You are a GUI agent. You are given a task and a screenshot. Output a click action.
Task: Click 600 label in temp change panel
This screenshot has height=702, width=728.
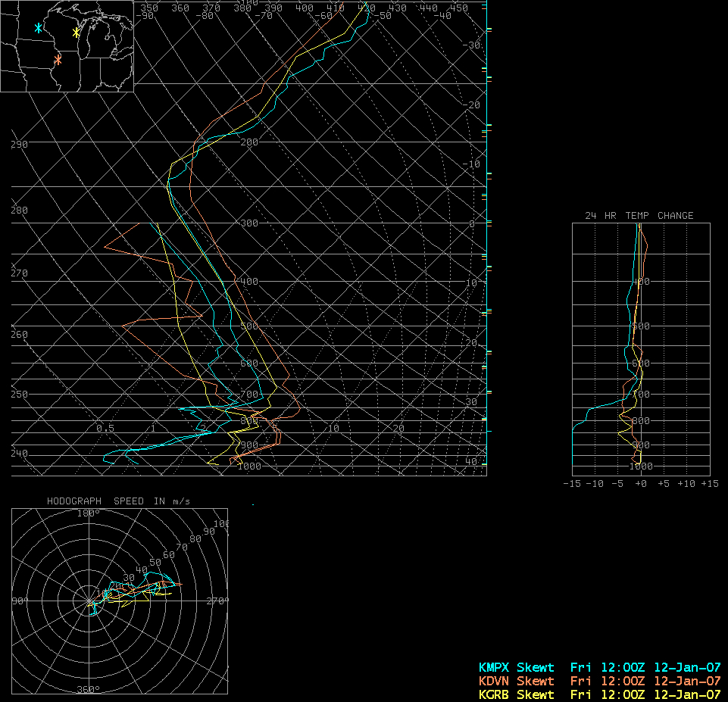pos(641,363)
